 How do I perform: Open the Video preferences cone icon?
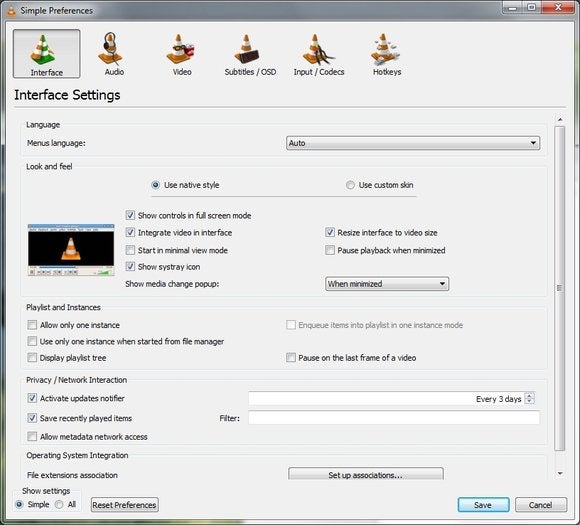coord(181,49)
